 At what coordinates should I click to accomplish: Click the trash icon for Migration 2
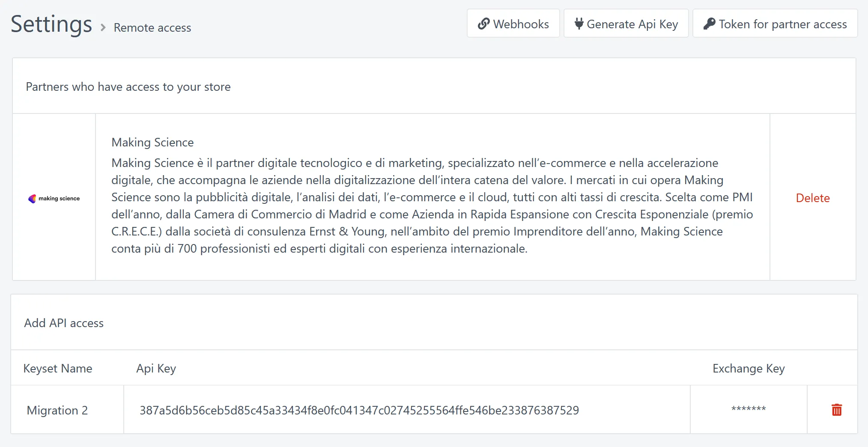[836, 410]
